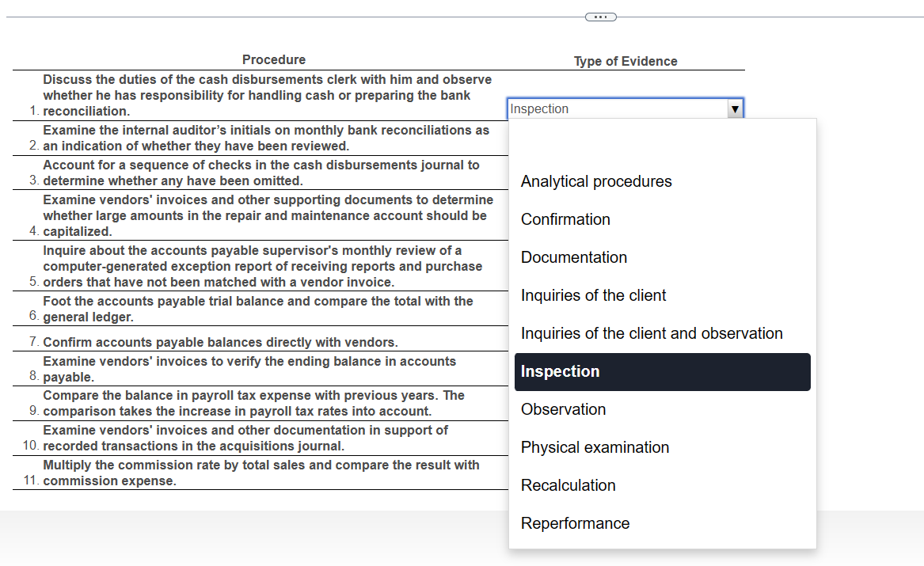Viewport: 924px width, 566px height.
Task: Choose Documentation as the evidence type
Action: point(573,257)
